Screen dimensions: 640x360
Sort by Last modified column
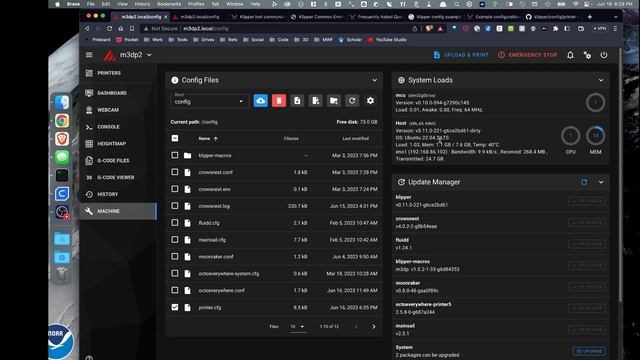356,139
